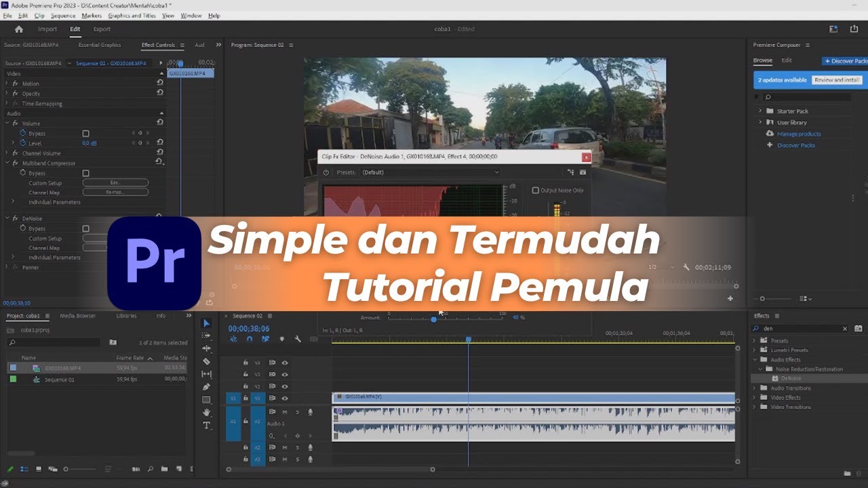Open Effect Controls panel menu icon
Screen dimensions: 868x488
pos(182,45)
